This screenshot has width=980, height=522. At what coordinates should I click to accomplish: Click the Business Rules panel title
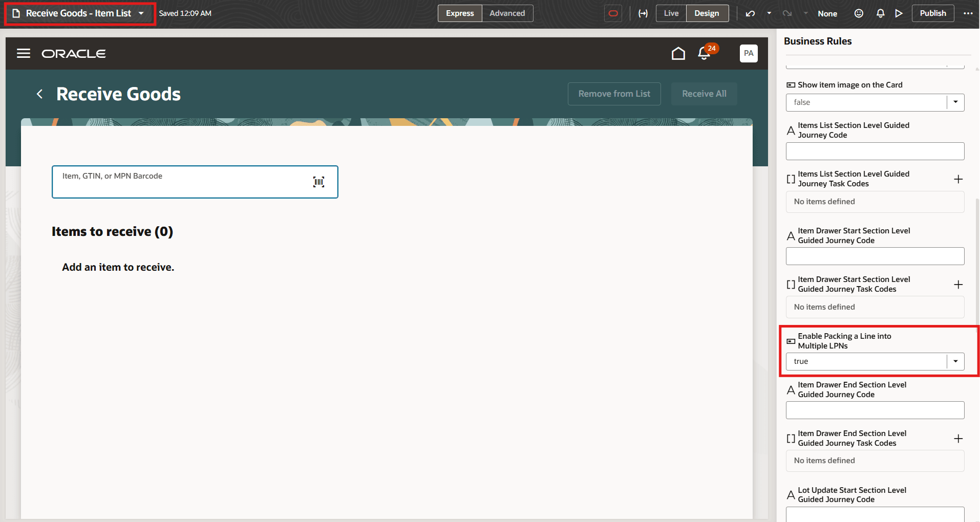coord(818,41)
